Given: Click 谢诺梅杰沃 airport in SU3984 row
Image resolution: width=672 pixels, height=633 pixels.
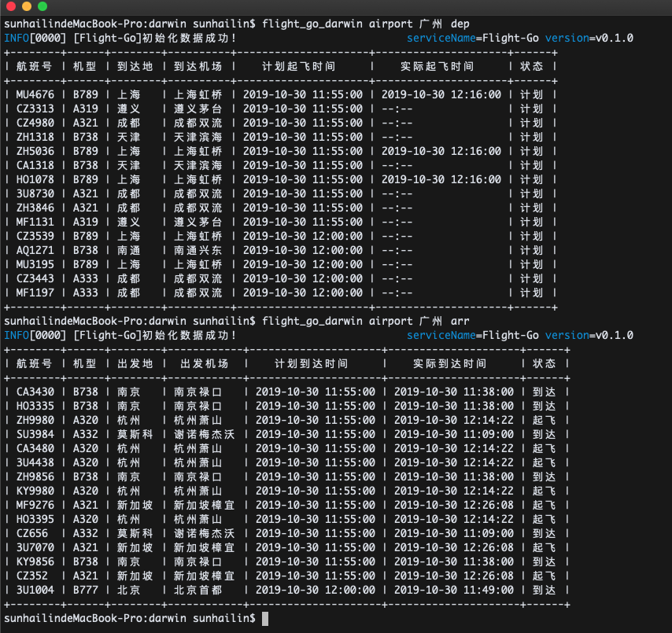Looking at the screenshot, I should 205,434.
